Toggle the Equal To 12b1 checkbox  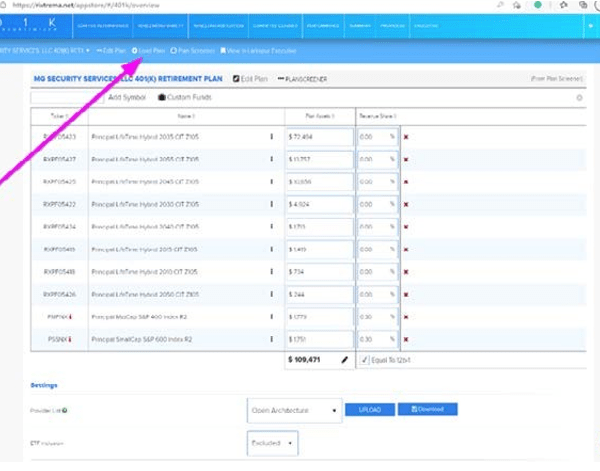(x=363, y=359)
